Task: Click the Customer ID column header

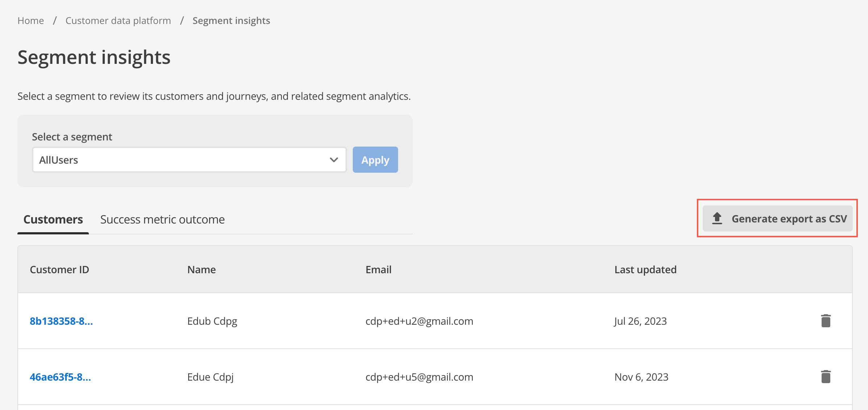Action: 59,270
